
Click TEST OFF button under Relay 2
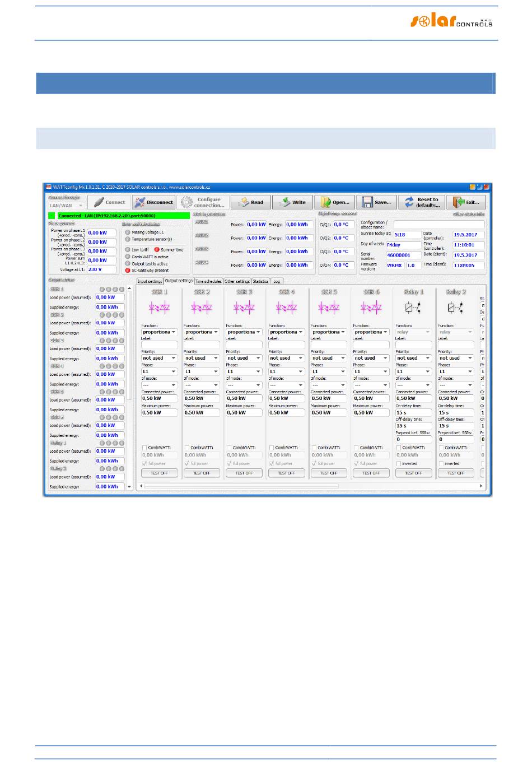tap(456, 473)
